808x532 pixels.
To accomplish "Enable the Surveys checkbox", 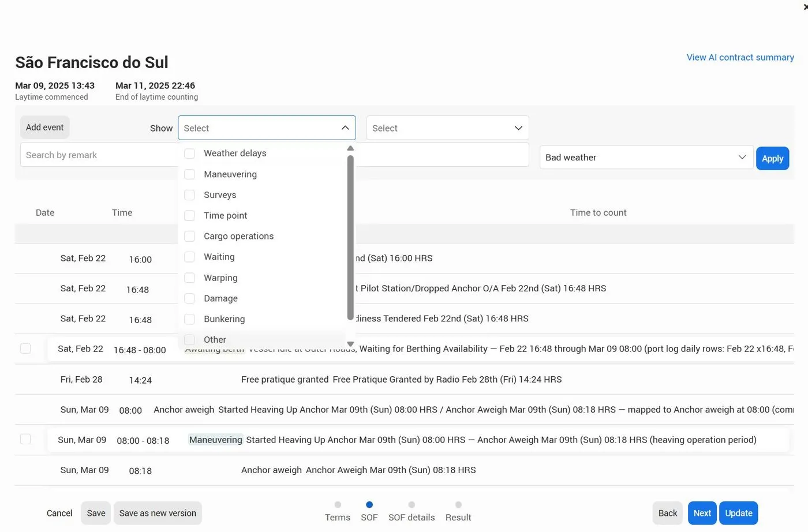I will (x=189, y=195).
